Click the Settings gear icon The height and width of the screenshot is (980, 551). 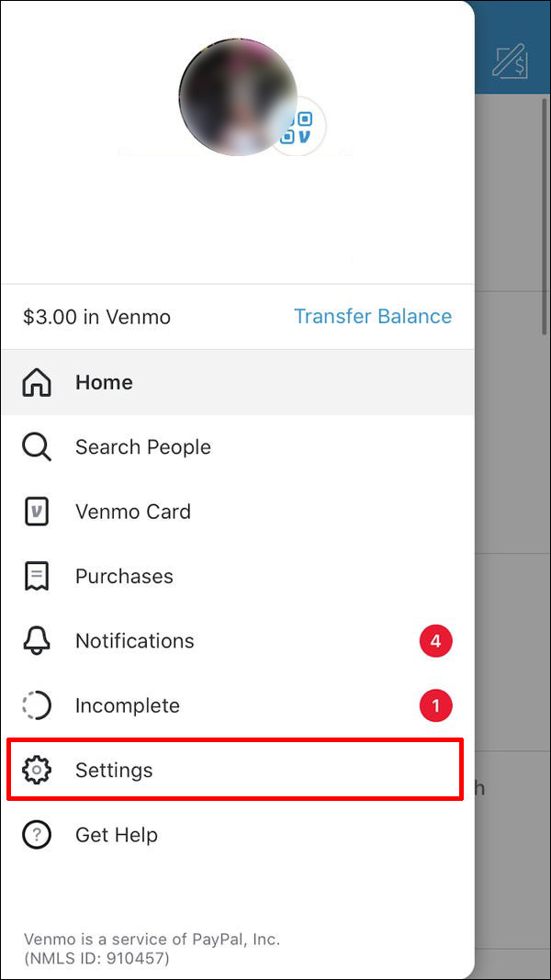pos(37,770)
